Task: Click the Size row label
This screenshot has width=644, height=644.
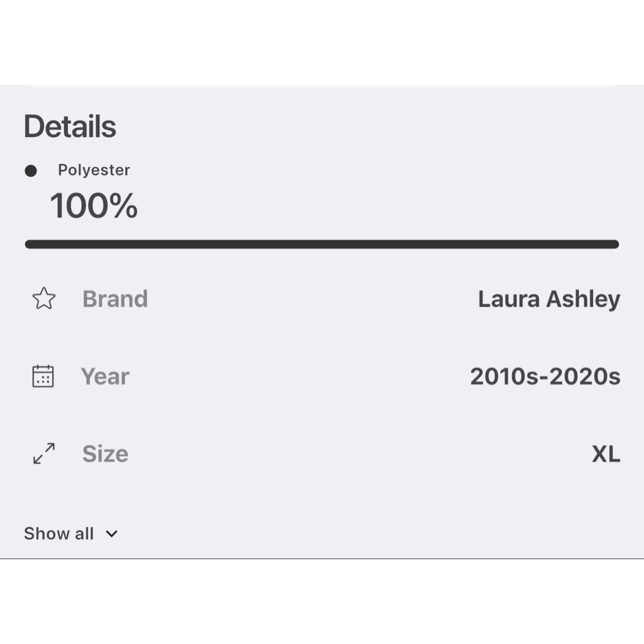Action: 105,454
